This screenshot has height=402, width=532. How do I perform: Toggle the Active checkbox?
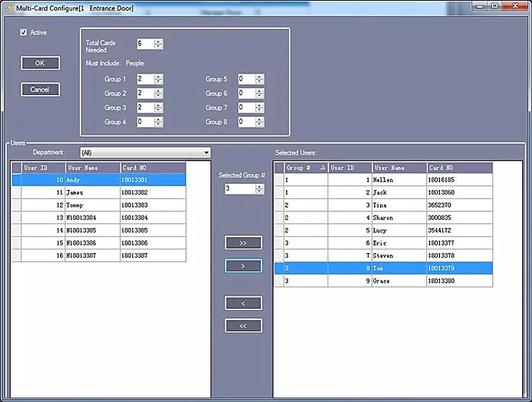(24, 32)
